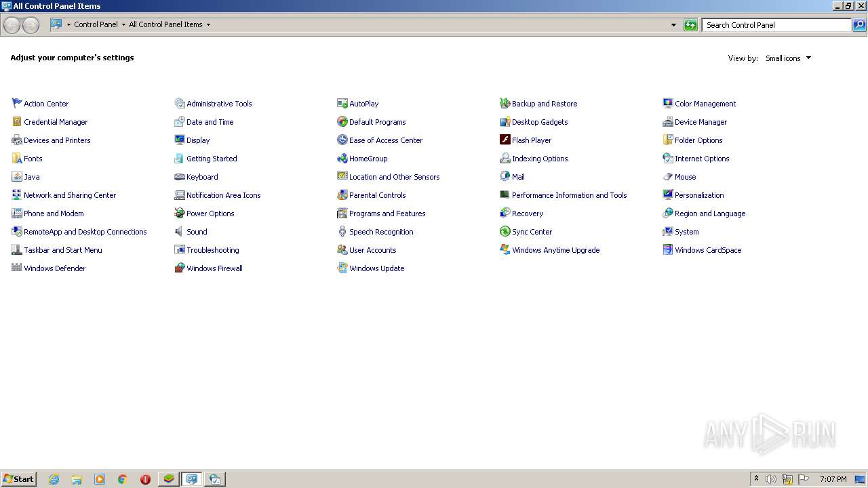Viewport: 868px width, 488px height.
Task: Launch Internet Explorer from taskbar
Action: pos(54,479)
